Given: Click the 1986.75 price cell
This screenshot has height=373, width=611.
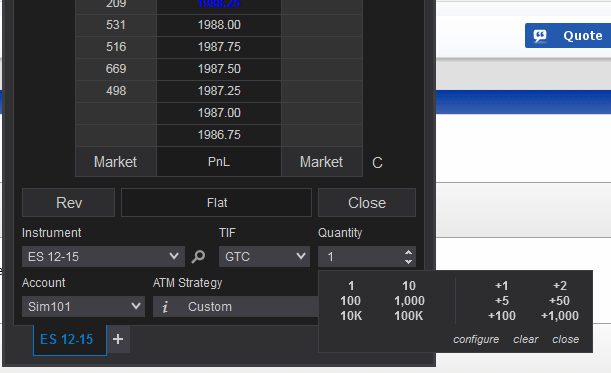Looking at the screenshot, I should tap(219, 135).
